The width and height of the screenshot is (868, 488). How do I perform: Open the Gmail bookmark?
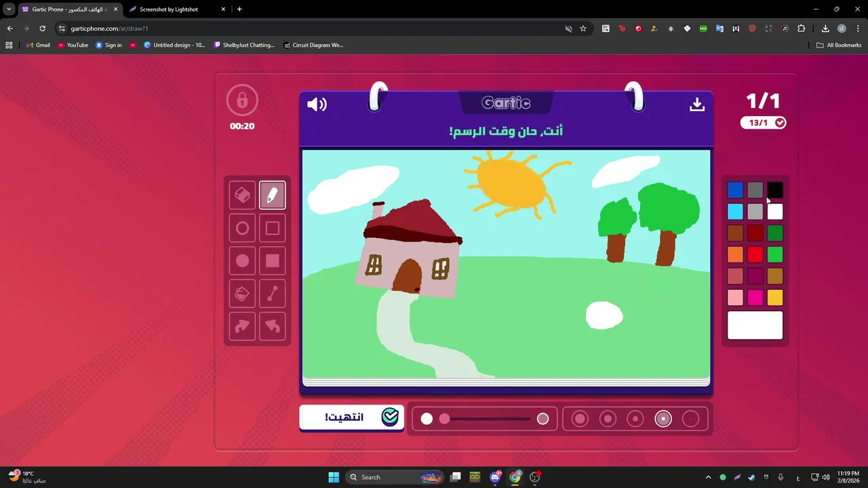38,45
